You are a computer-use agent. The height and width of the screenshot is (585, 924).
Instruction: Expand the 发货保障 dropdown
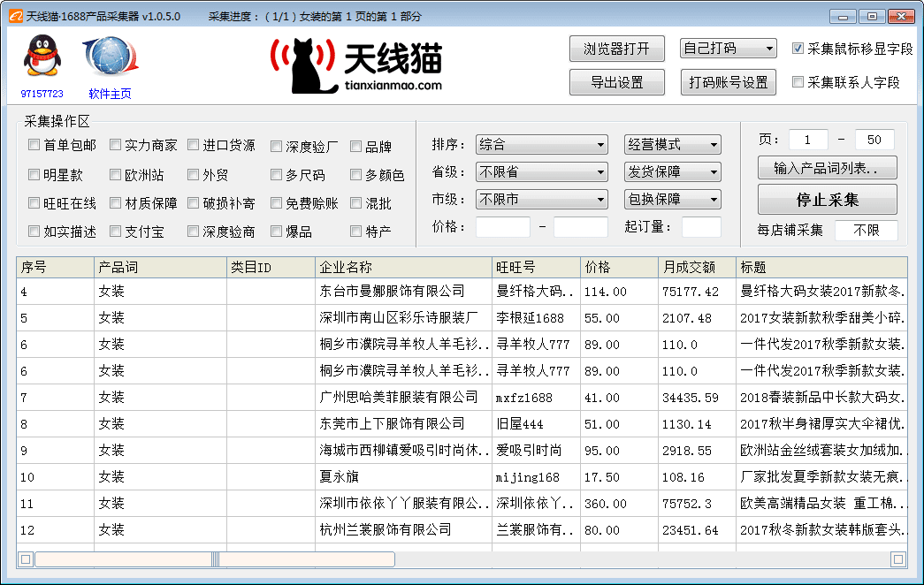pos(672,172)
